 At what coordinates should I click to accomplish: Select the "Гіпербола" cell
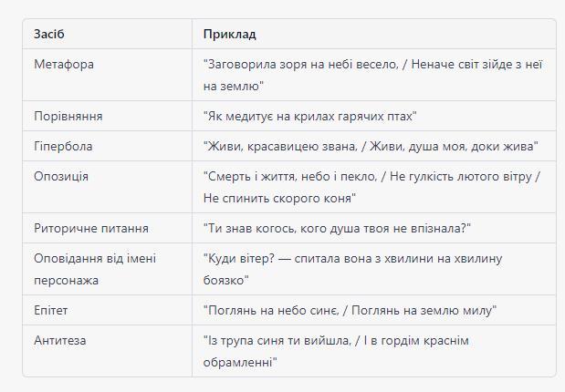(x=107, y=146)
